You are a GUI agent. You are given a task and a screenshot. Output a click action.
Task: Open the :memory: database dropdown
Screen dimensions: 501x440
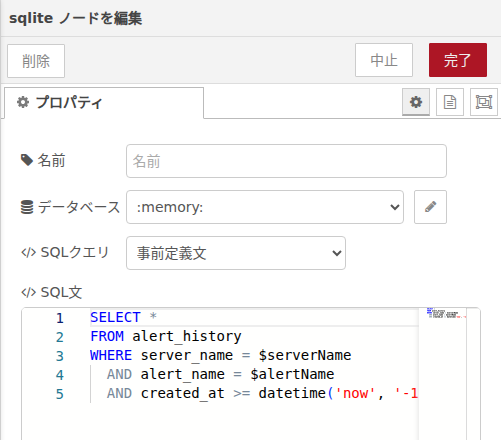point(265,207)
